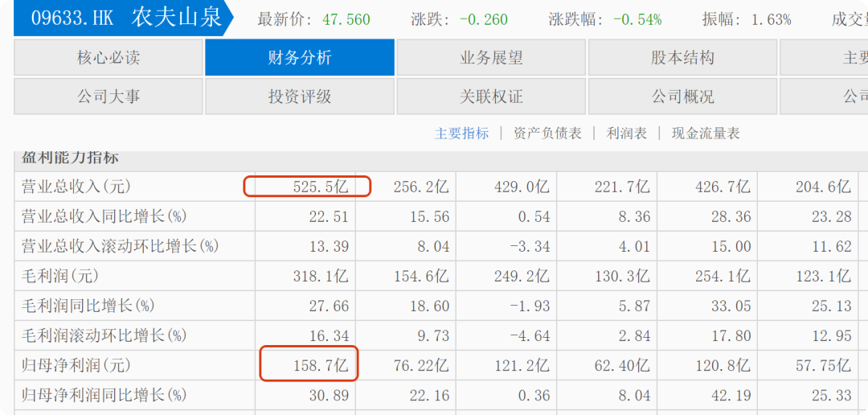Switch to the 业务展望 tab
Image resolution: width=868 pixels, height=415 pixels.
491,58
